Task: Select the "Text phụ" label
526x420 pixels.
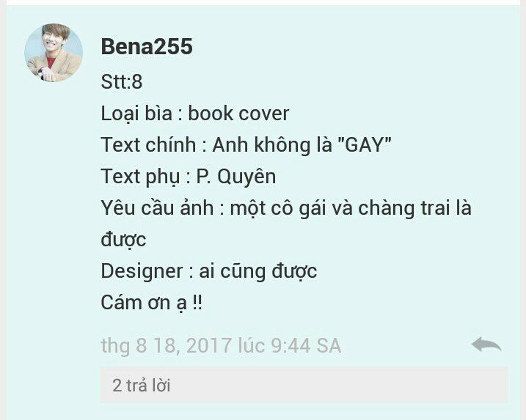Action: (141, 177)
